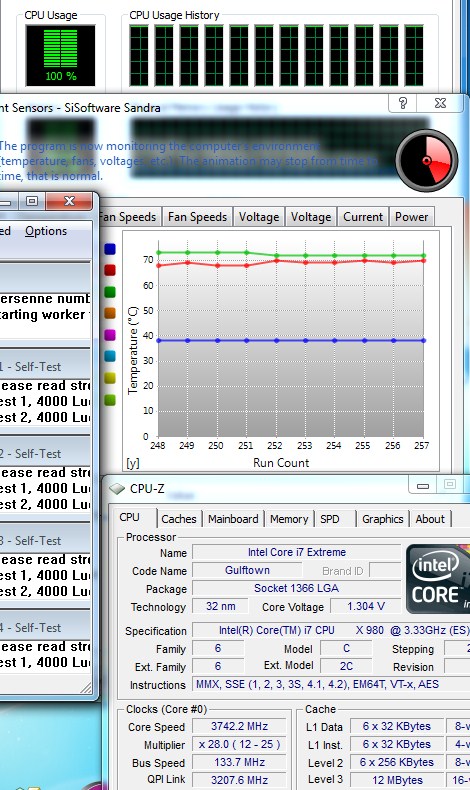
Task: Click the Instructions field with MMX, SSE
Action: pyautogui.click(x=331, y=685)
